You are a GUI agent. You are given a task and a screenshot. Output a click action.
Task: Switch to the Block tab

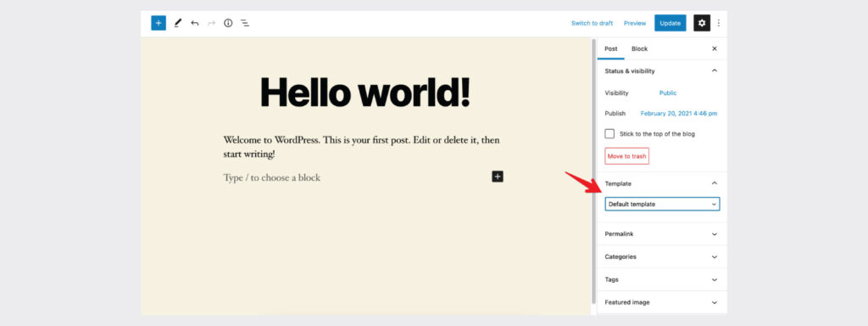coord(639,48)
